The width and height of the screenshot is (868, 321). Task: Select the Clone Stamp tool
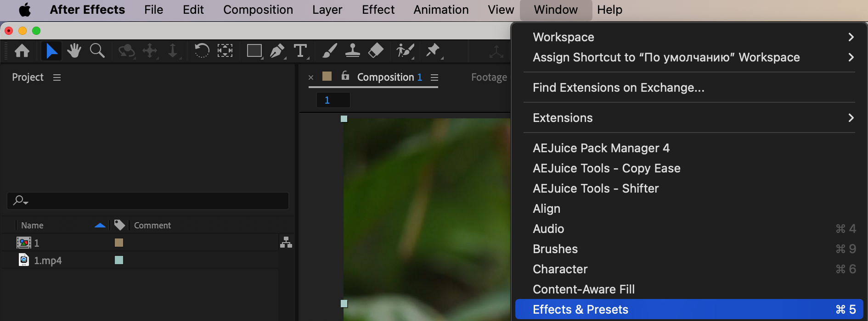pos(352,50)
